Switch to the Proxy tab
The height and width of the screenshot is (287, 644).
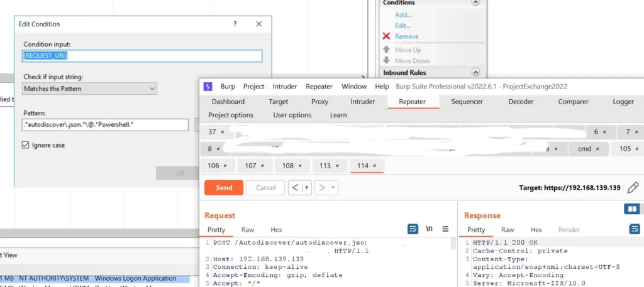pyautogui.click(x=319, y=102)
